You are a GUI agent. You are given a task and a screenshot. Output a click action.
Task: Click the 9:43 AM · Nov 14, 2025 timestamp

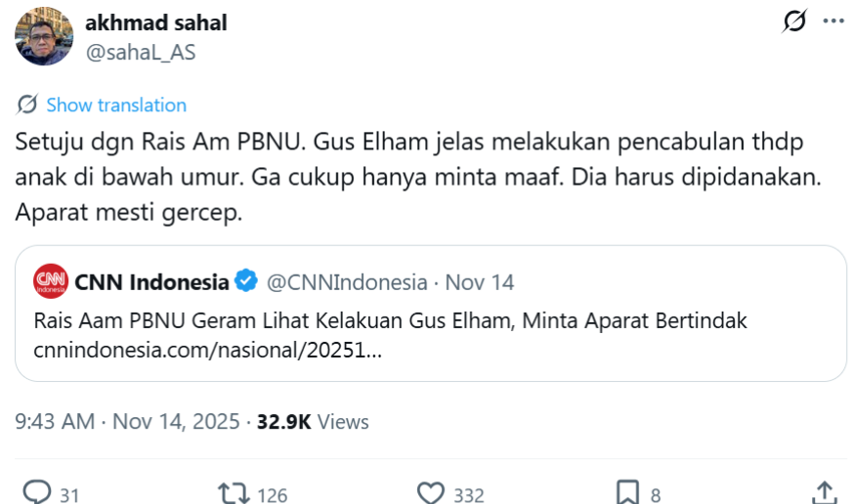pos(127,422)
